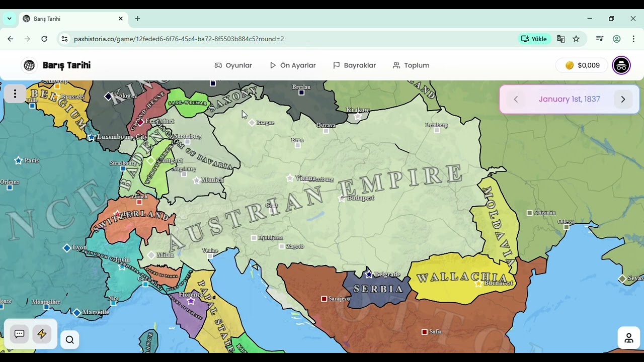
Task: Select the Ostrava city marker
Action: (x=326, y=131)
